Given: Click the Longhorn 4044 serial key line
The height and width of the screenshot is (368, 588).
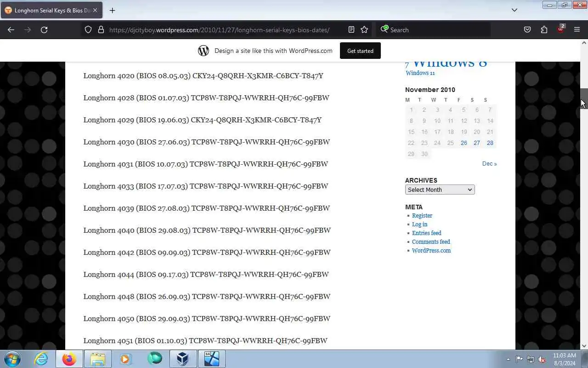Looking at the screenshot, I should [x=206, y=274].
